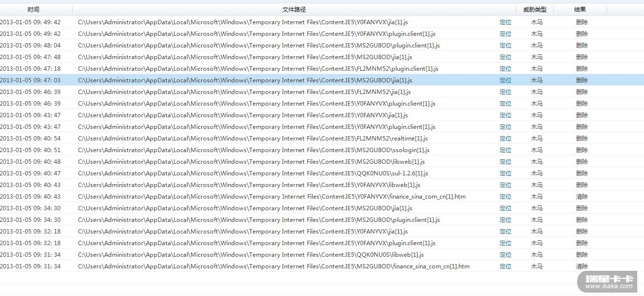
Task: Select the realtime[1].js file path
Action: (253, 139)
